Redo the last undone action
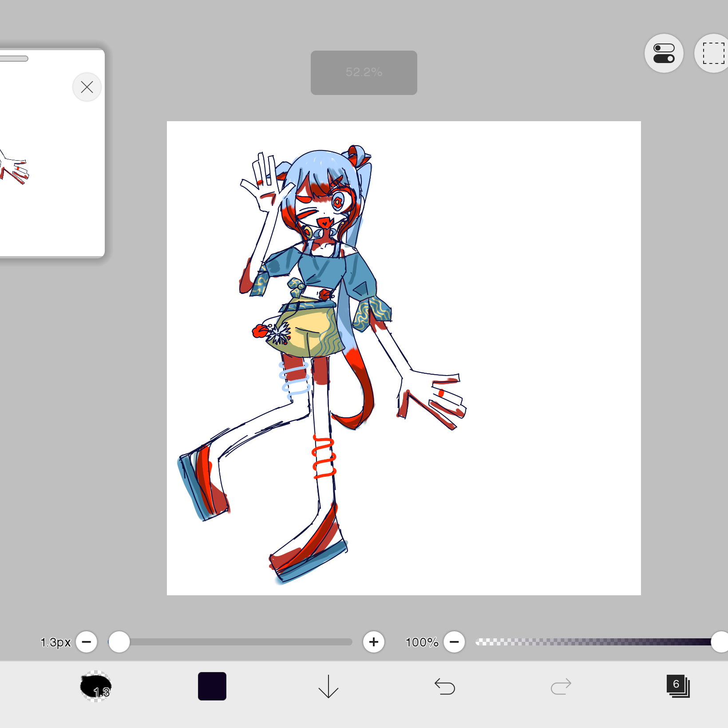 tap(561, 686)
